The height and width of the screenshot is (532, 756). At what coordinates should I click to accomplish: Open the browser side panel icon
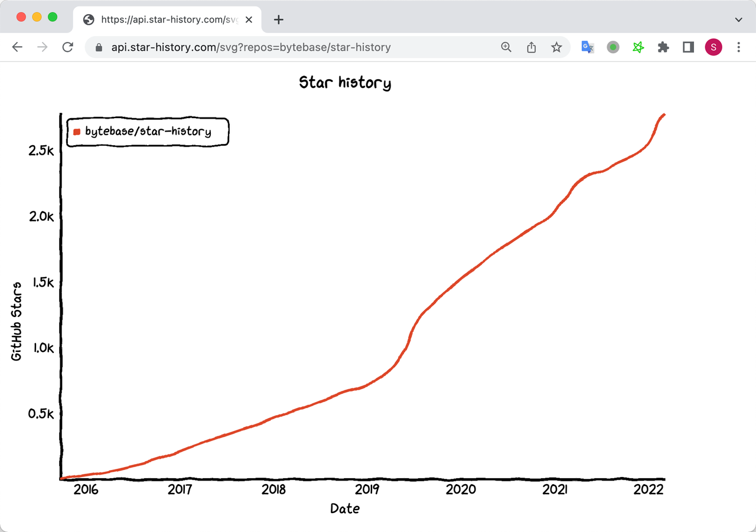(x=687, y=47)
